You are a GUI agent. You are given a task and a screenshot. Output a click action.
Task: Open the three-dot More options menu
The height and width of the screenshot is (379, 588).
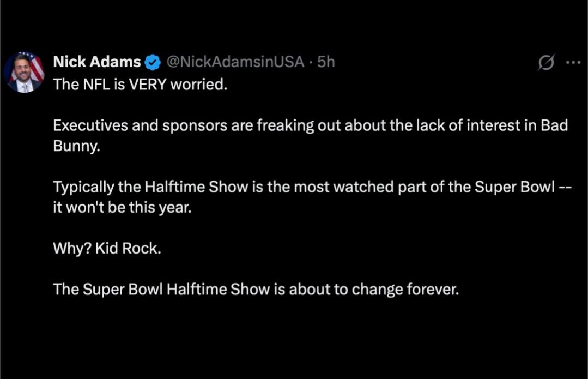[573, 63]
